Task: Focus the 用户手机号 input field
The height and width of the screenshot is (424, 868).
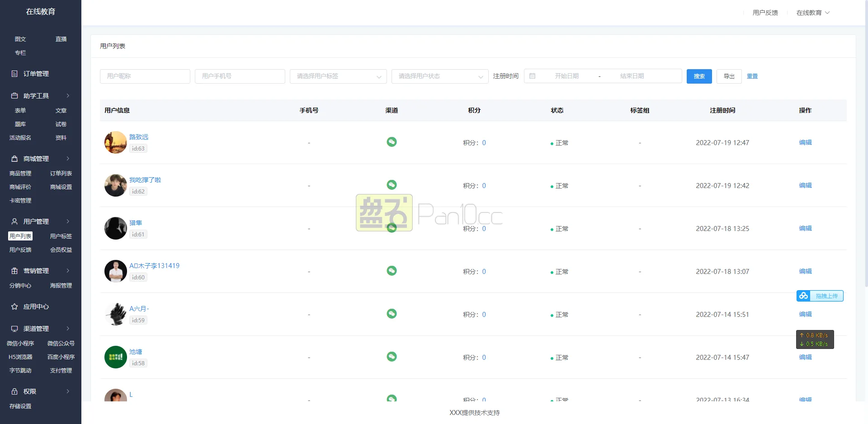Action: (x=240, y=76)
